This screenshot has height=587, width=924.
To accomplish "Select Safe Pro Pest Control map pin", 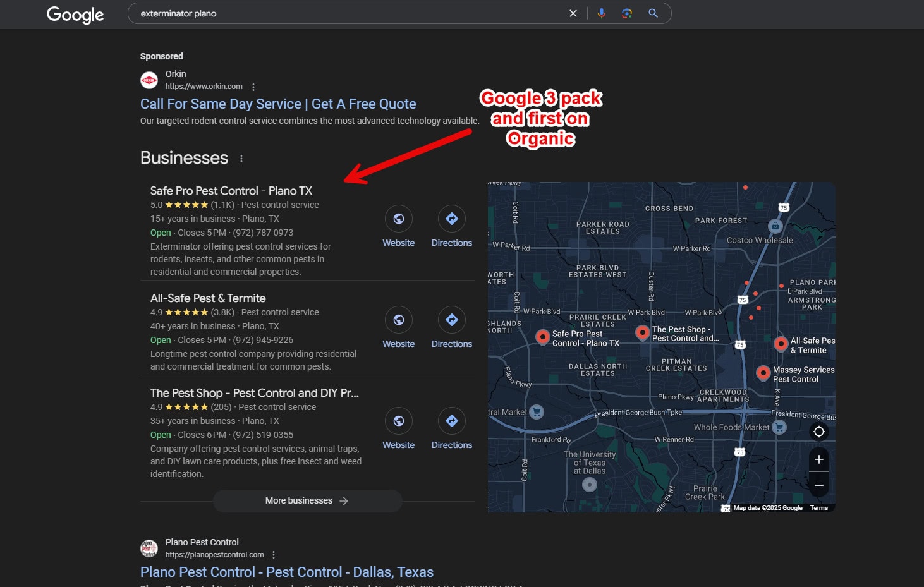I will pos(542,337).
